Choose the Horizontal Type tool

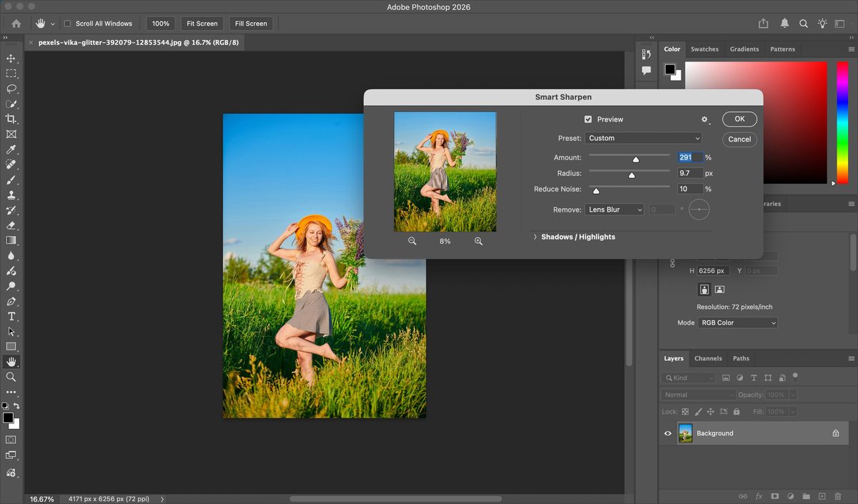[x=11, y=316]
